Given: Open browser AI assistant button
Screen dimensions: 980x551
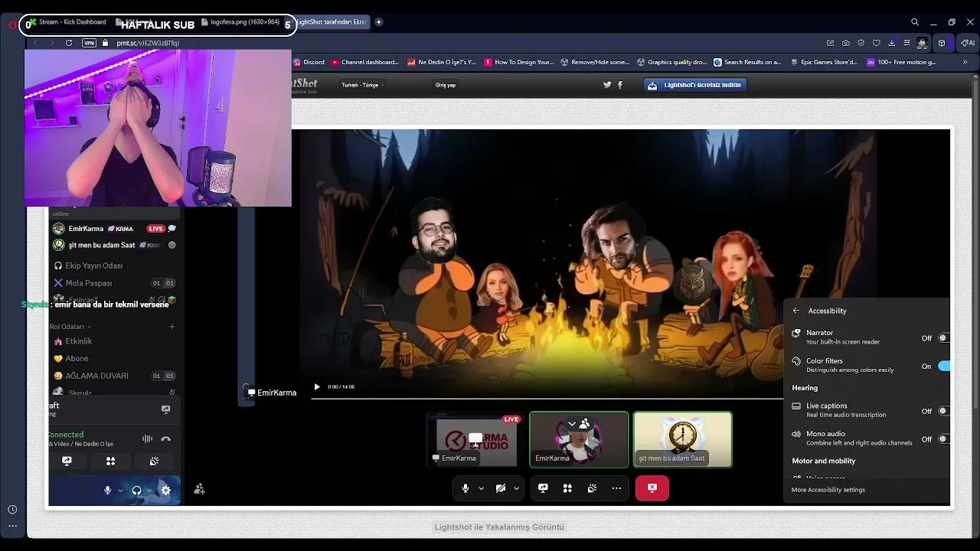Looking at the screenshot, I should (x=968, y=43).
